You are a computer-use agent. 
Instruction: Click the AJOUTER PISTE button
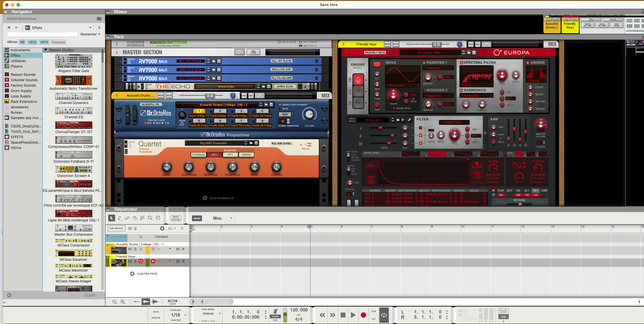tap(144, 274)
